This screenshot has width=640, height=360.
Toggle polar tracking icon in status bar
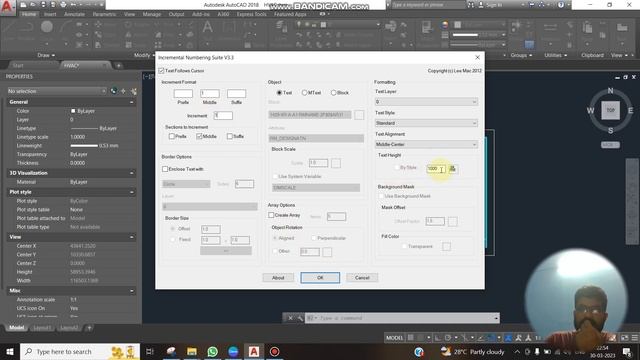[448, 338]
